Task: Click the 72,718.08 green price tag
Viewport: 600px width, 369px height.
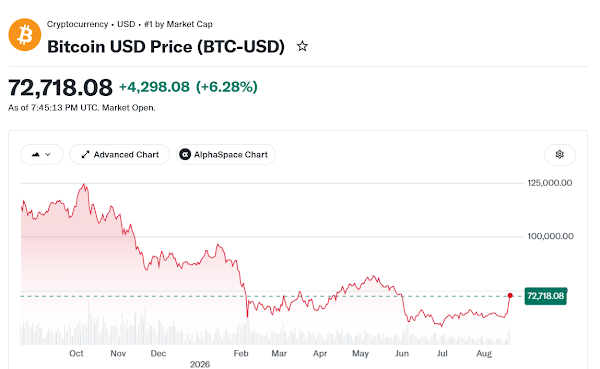Action: (546, 296)
